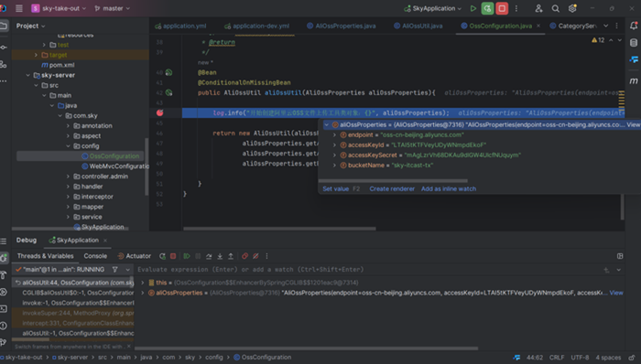Close the OssConfiguration.java tab
Viewport: 641px width, 364px height.
coord(538,26)
